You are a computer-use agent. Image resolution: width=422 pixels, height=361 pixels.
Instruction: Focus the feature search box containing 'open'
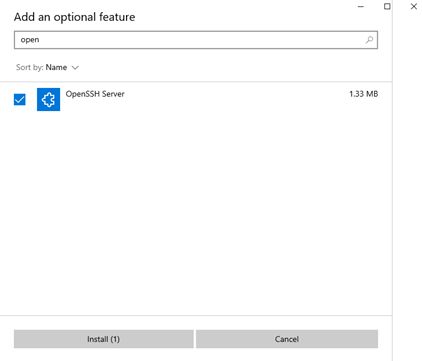[196, 40]
